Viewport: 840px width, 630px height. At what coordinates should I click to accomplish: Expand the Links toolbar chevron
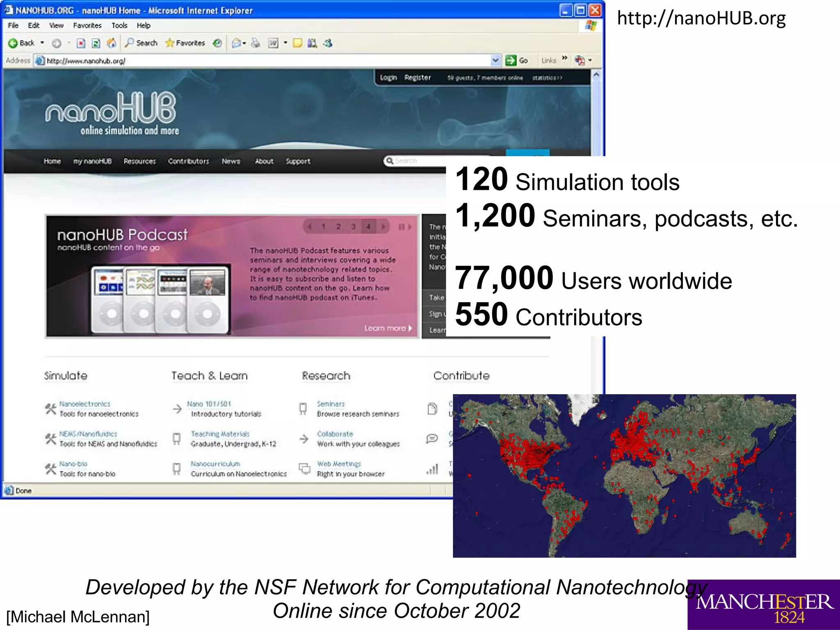[565, 58]
